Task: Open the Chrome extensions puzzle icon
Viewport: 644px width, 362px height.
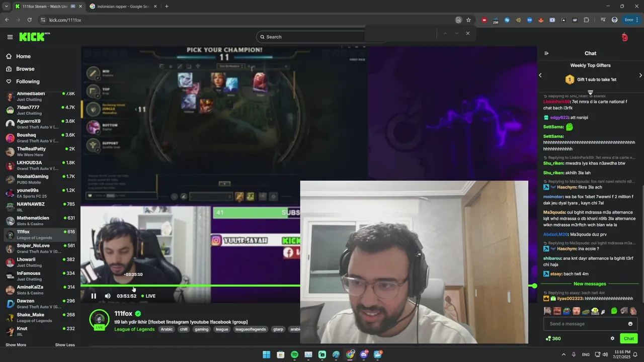Action: coord(586,20)
